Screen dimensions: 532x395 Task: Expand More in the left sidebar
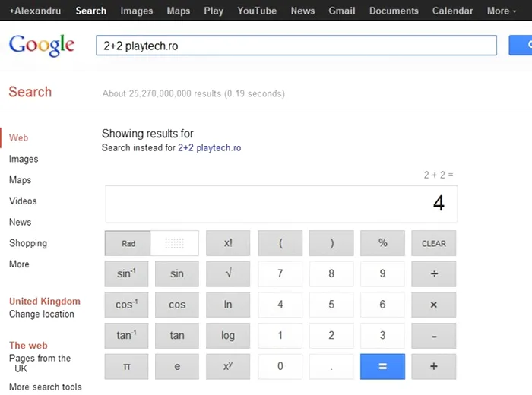tap(19, 264)
